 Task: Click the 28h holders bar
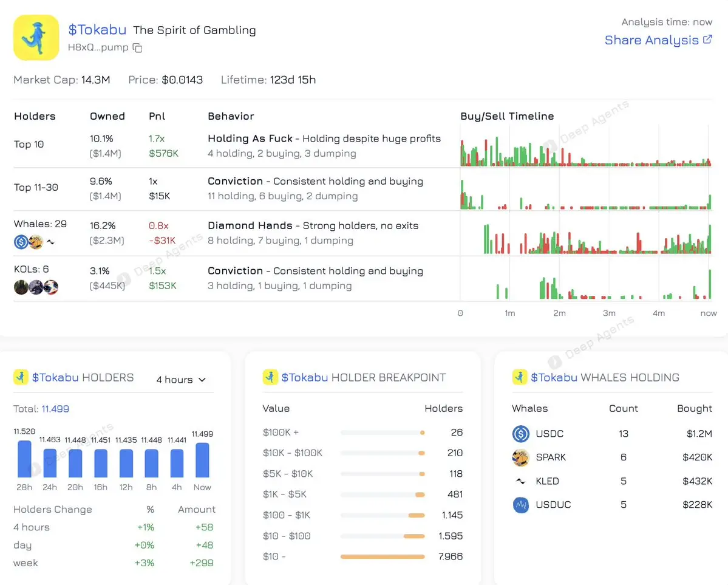click(24, 459)
